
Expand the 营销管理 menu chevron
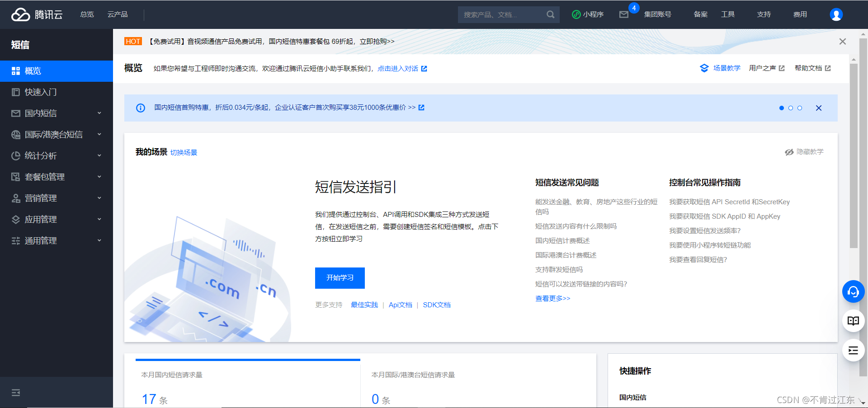click(99, 198)
